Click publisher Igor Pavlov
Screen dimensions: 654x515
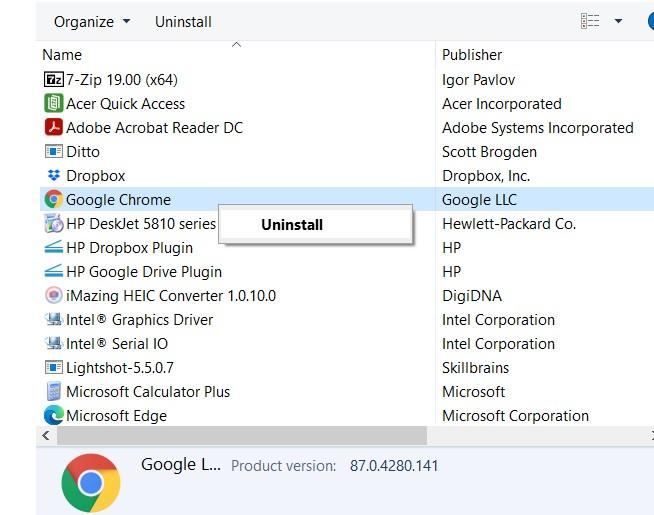478,80
